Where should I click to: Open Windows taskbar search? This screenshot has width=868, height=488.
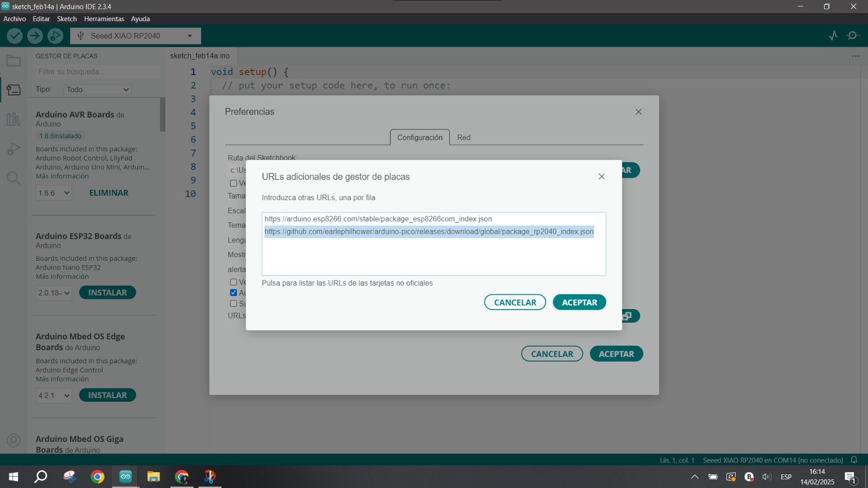click(x=41, y=477)
